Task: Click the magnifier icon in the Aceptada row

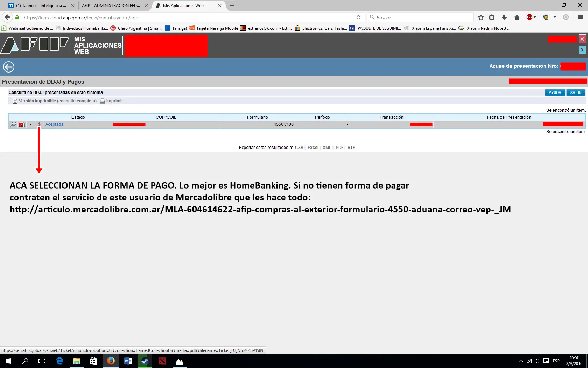Action: tap(13, 124)
